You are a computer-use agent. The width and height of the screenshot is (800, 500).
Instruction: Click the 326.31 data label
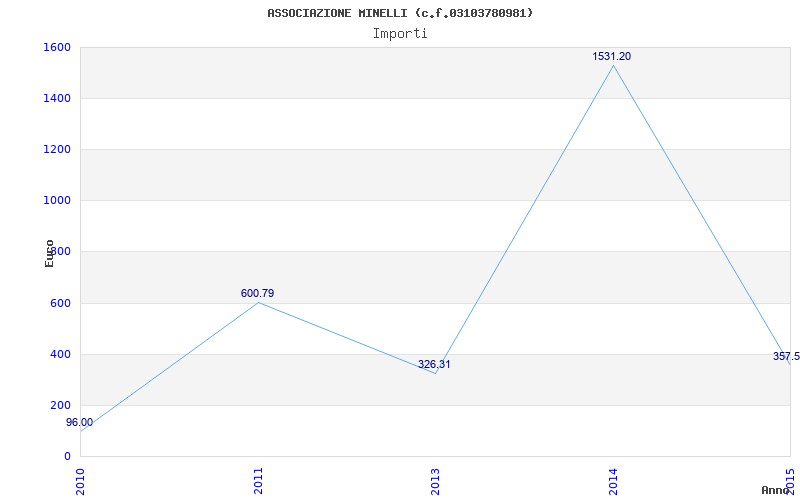(434, 364)
